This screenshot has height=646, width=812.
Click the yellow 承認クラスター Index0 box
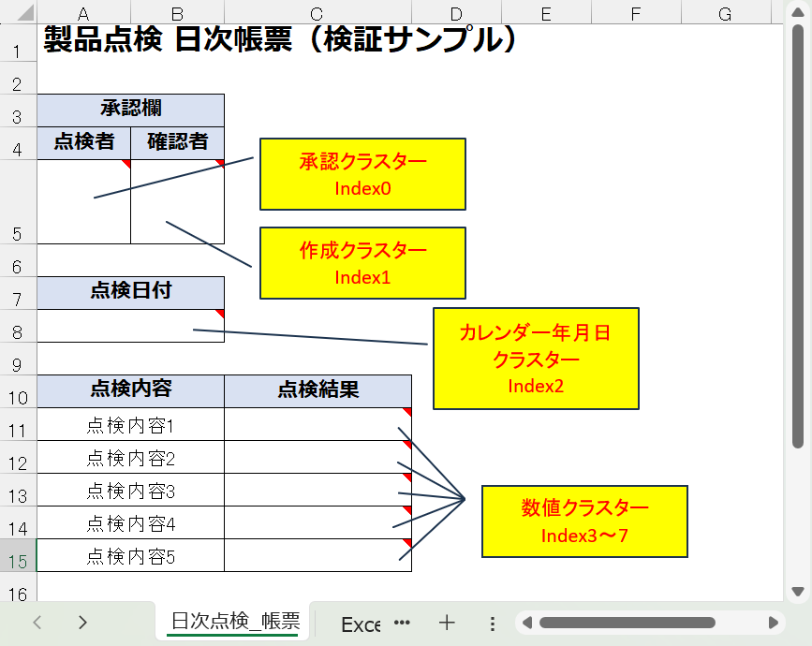[x=362, y=174]
